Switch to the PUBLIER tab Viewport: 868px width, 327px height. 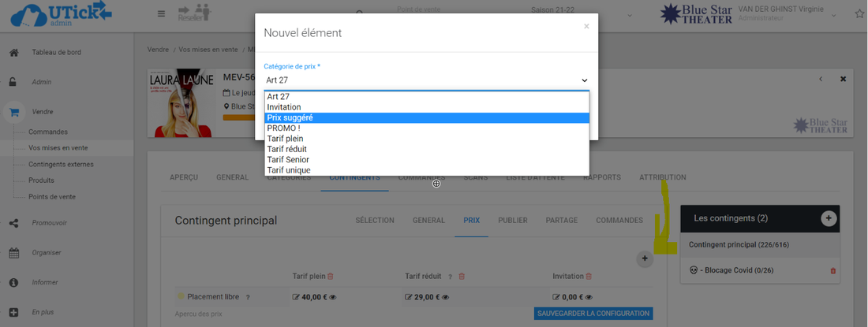(513, 221)
